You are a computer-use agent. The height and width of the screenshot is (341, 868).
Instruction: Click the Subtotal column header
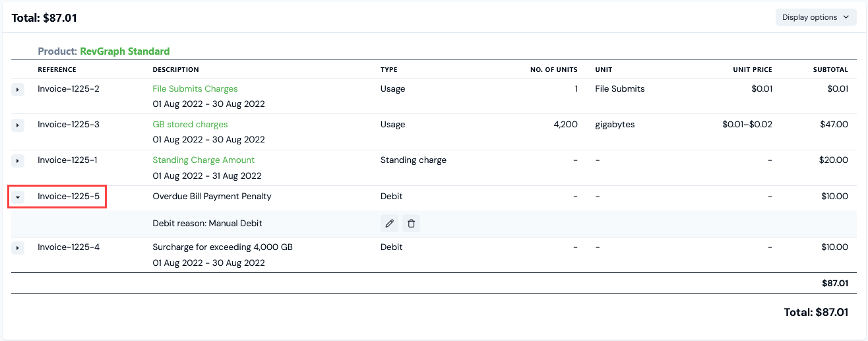point(830,70)
